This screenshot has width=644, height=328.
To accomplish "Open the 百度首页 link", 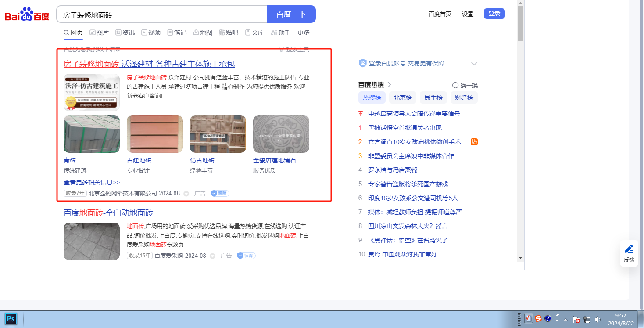I will point(440,14).
